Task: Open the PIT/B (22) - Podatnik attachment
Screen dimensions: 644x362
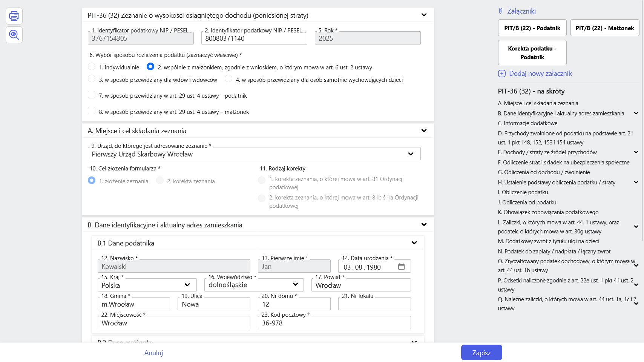Action: pos(532,28)
